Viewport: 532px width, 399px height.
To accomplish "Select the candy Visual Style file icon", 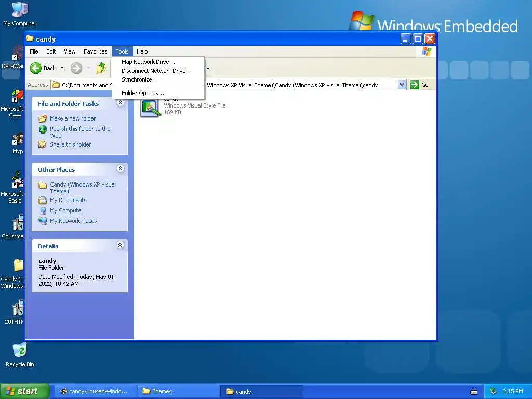I will pos(150,108).
